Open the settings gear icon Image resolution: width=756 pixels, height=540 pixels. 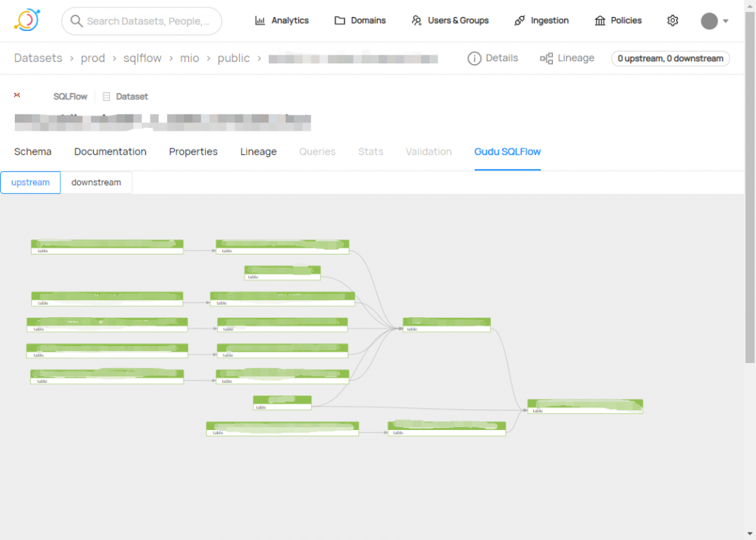pyautogui.click(x=673, y=21)
